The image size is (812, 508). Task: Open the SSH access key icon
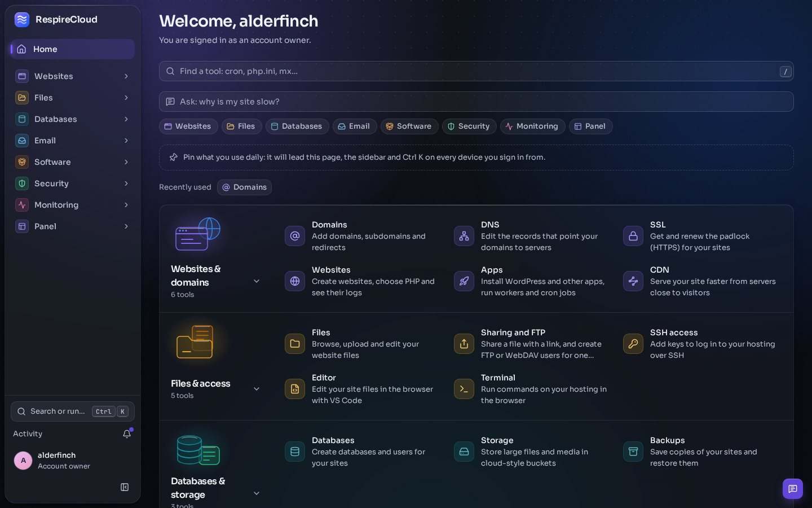[633, 344]
